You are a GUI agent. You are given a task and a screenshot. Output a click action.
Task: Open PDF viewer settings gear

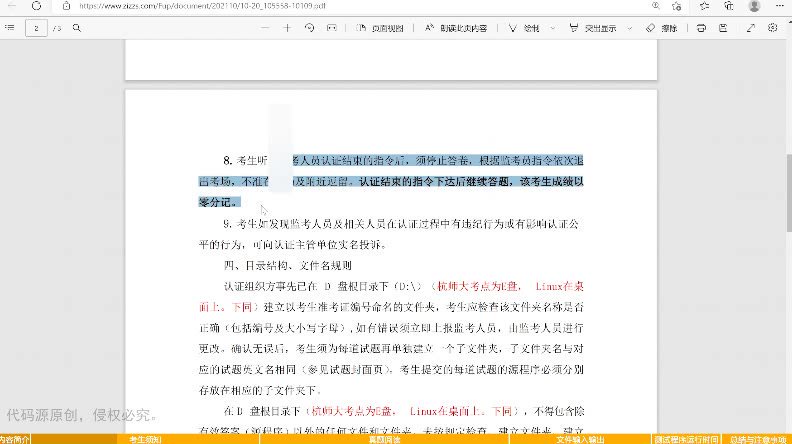(777, 28)
